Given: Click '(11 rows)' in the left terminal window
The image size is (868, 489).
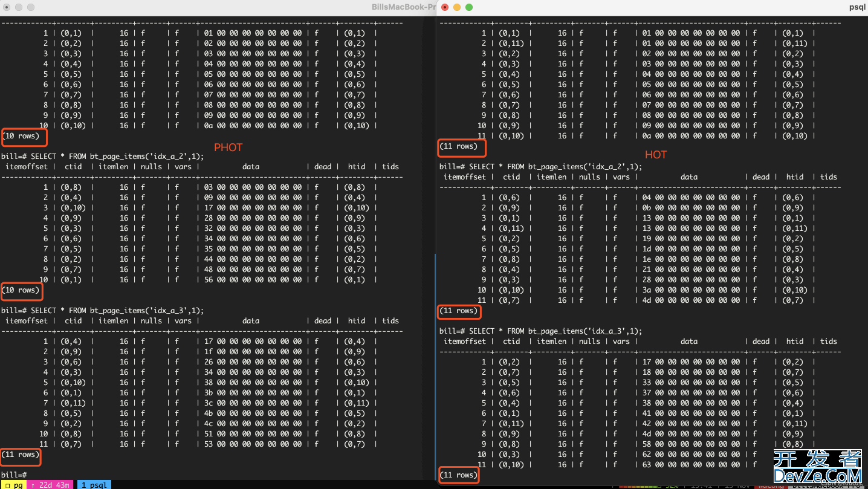Looking at the screenshot, I should pos(20,455).
